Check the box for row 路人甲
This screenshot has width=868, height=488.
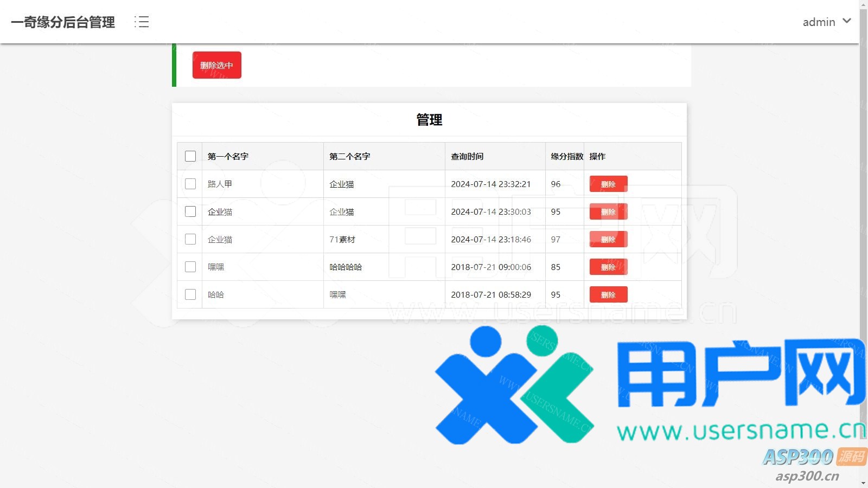click(x=190, y=184)
